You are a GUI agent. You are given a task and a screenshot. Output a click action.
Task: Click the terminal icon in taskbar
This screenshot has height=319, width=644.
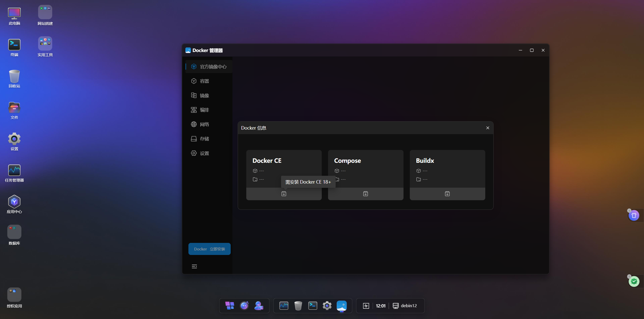click(x=313, y=306)
